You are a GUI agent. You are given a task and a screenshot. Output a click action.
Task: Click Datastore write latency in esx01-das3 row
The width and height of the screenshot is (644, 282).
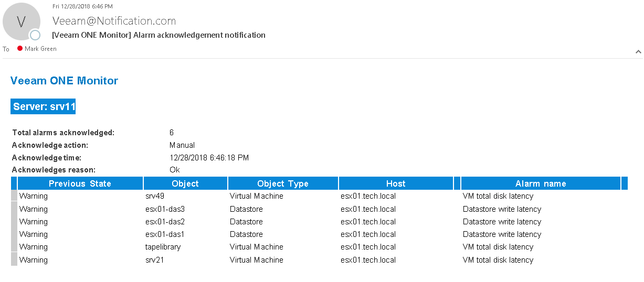click(502, 209)
